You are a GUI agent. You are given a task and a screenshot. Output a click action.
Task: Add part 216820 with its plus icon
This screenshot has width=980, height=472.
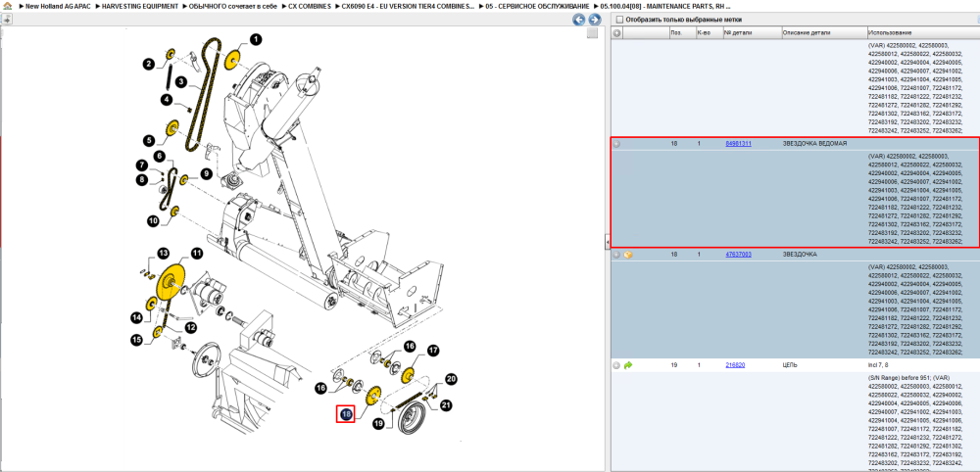[x=616, y=365]
